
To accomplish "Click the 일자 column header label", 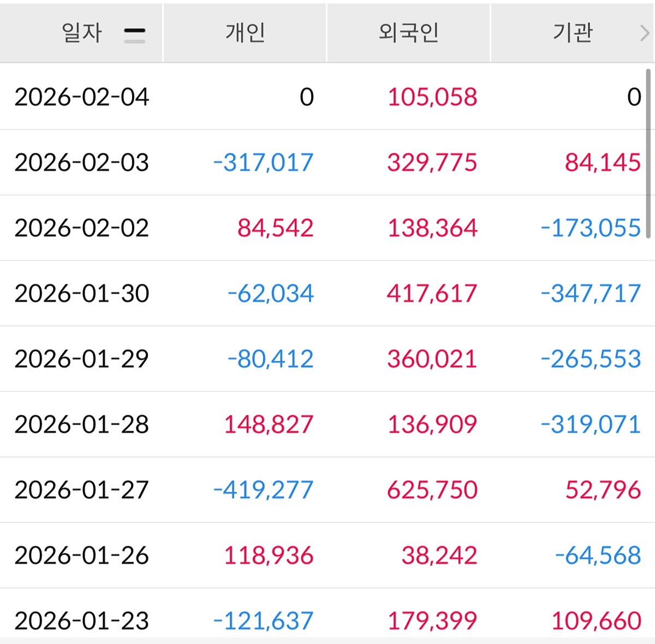I will tap(82, 33).
